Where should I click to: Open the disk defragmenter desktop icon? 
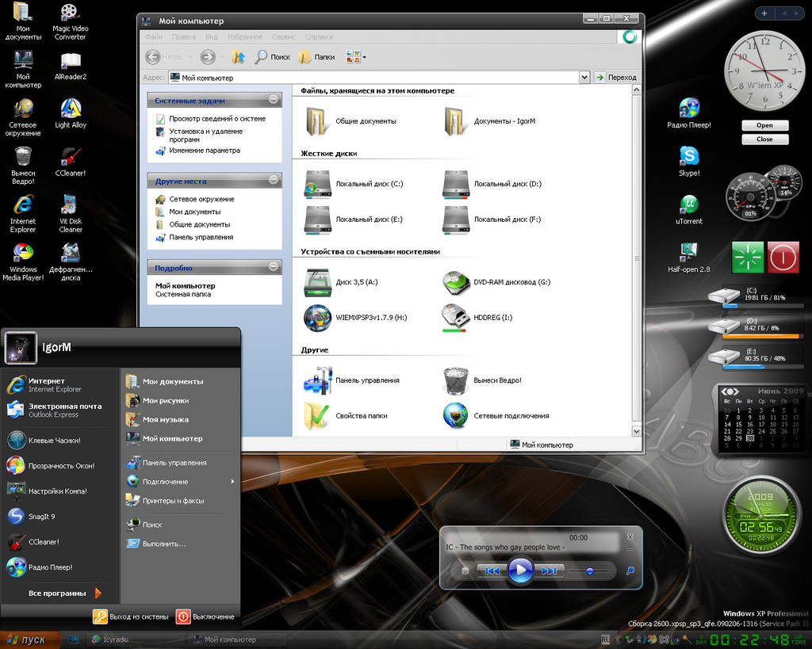tap(71, 262)
